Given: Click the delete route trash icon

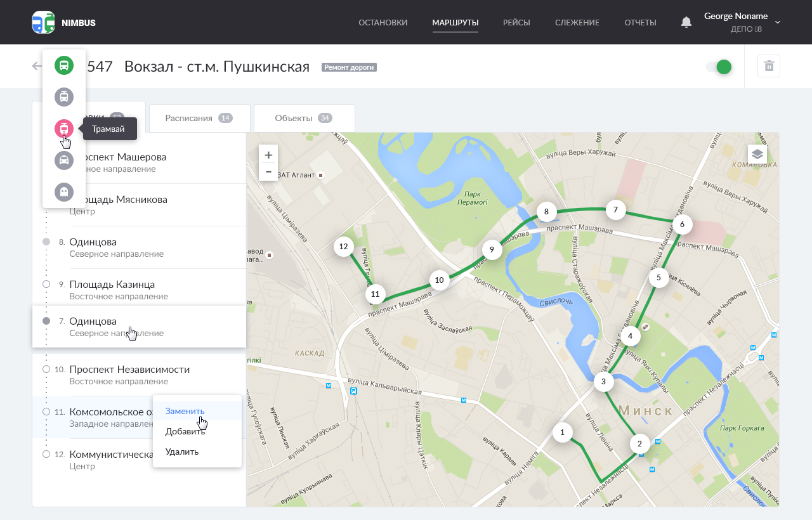Looking at the screenshot, I should [x=768, y=66].
